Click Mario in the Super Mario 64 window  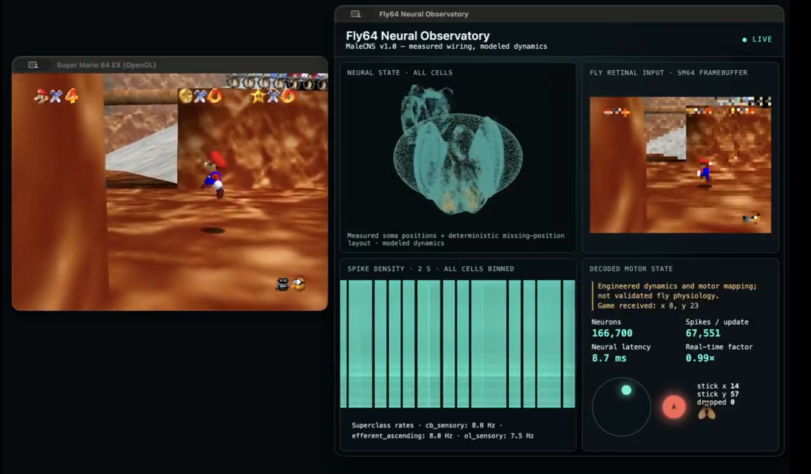pyautogui.click(x=215, y=174)
